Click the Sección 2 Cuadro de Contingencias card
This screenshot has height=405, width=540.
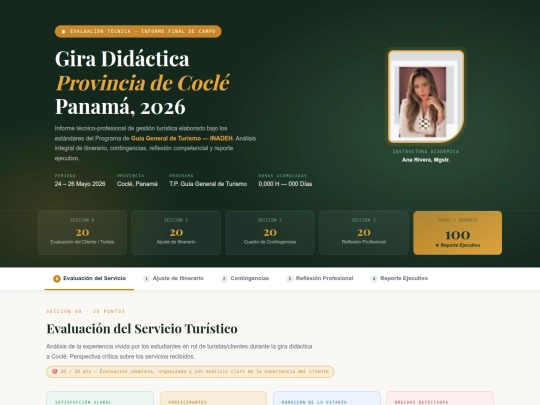270,233
